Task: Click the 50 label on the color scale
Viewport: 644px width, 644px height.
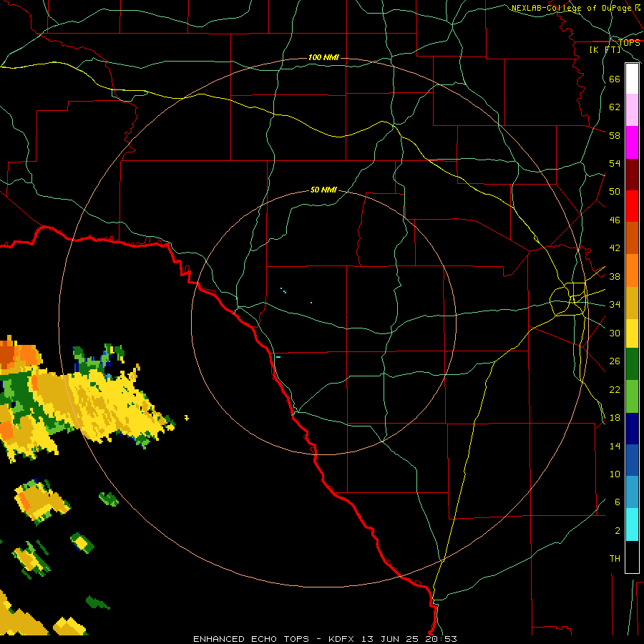Action: coord(615,192)
